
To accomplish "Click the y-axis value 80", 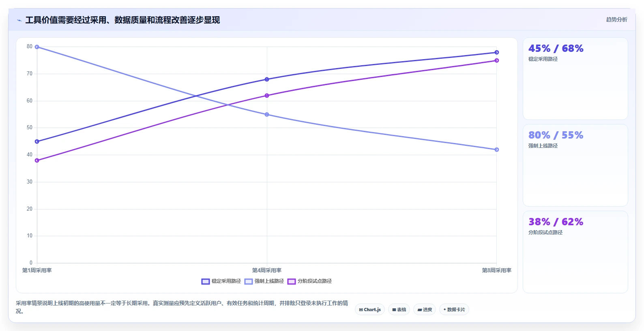I will (30, 47).
